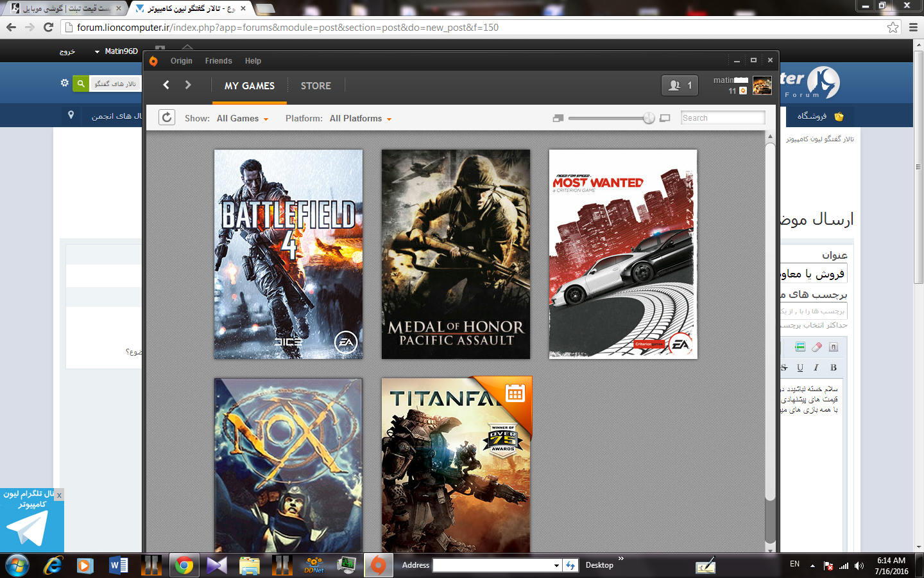Bookmark this page with the star
Image resolution: width=924 pixels, height=578 pixels.
893,27
